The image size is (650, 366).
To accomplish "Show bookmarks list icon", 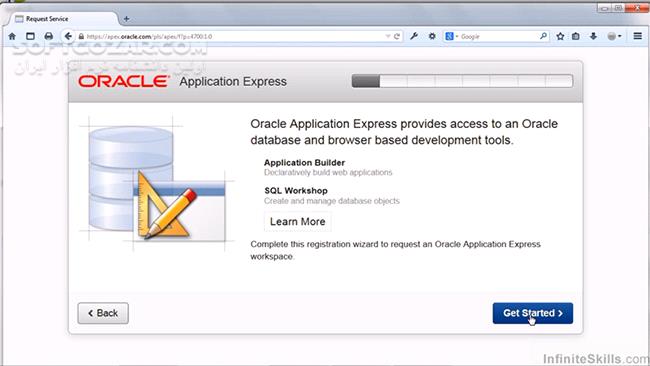I will (x=576, y=36).
